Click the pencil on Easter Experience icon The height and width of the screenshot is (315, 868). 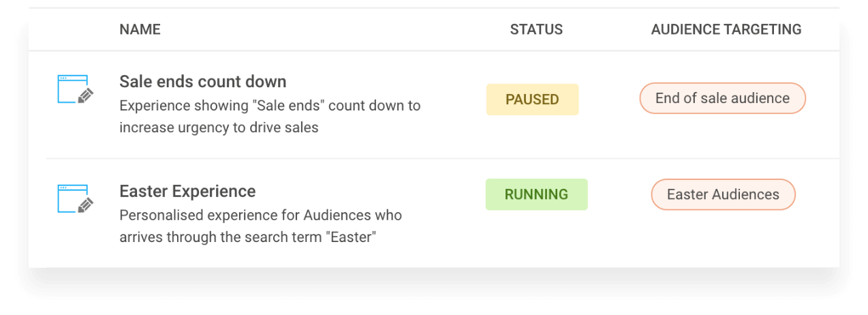coord(85,205)
